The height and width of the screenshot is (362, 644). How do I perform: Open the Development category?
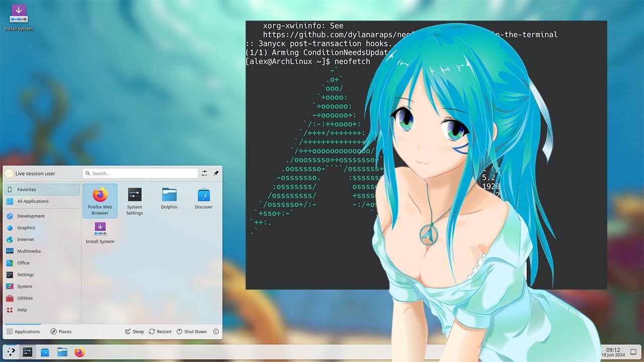click(x=42, y=216)
